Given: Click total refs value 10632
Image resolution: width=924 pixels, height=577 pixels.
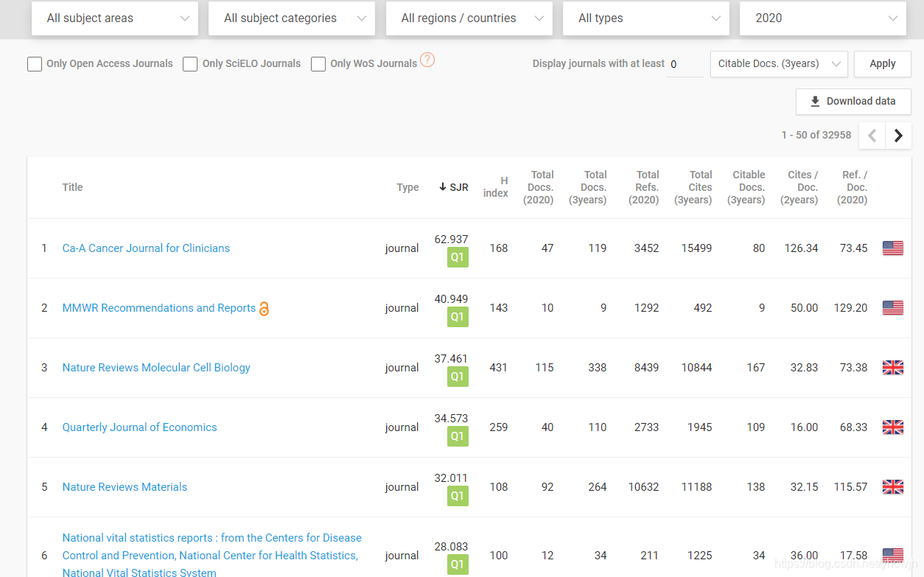Looking at the screenshot, I should [x=643, y=487].
